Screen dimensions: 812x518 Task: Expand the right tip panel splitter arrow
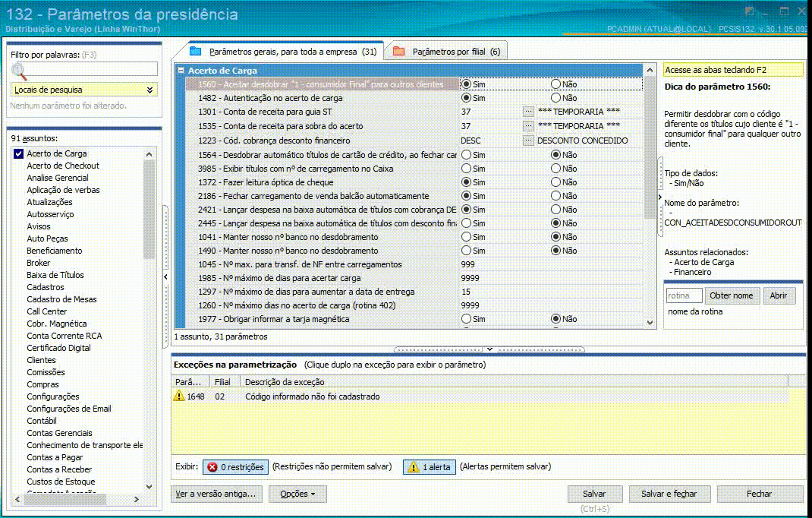[659, 197]
